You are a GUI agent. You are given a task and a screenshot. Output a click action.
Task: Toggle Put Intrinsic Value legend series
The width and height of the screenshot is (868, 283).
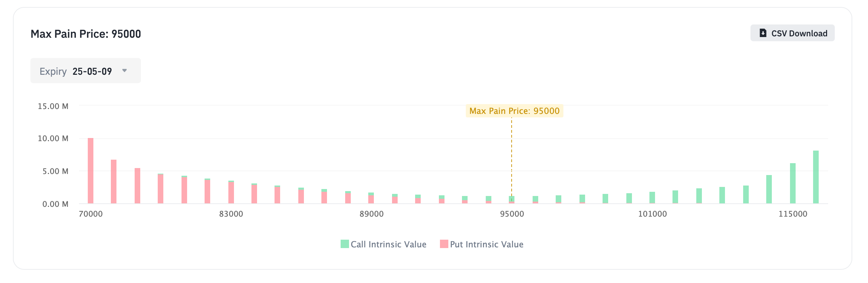pyautogui.click(x=482, y=244)
